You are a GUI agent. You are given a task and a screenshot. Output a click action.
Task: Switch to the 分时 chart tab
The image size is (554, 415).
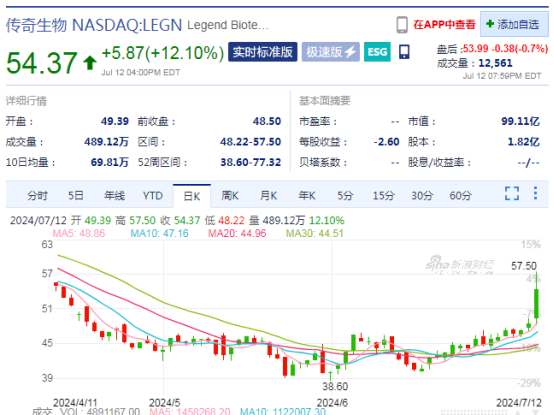click(x=37, y=195)
